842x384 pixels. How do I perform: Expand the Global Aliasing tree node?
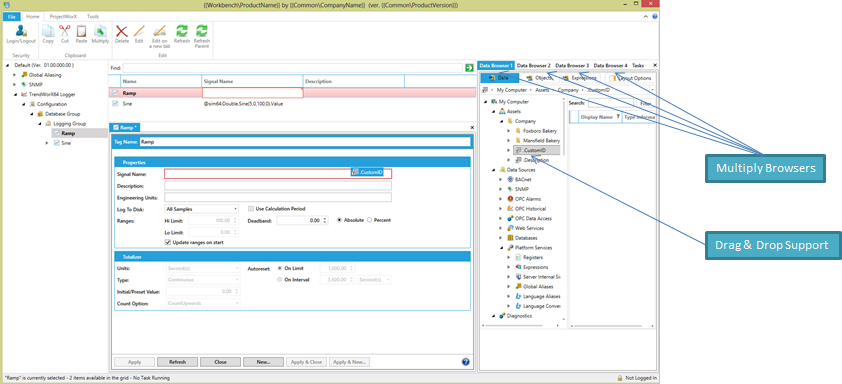14,75
